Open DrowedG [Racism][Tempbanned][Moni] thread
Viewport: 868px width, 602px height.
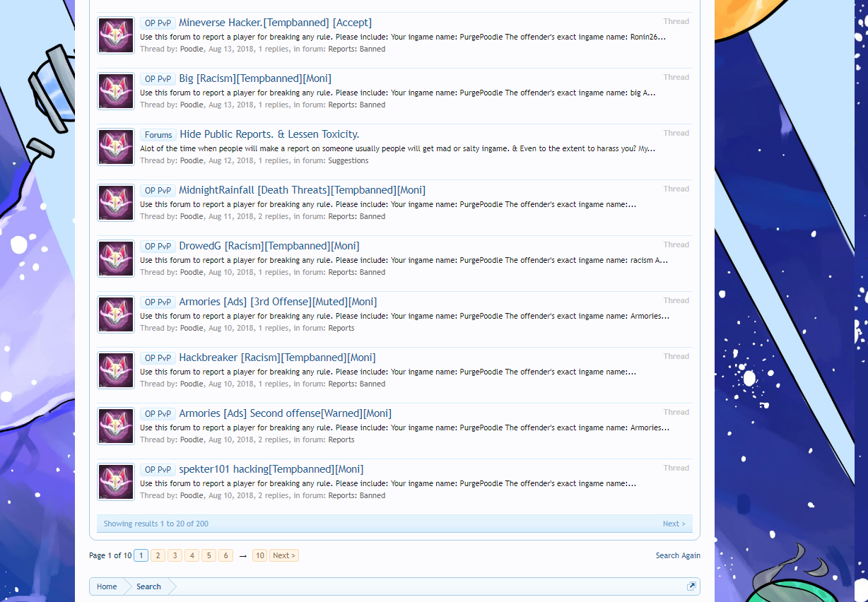269,246
